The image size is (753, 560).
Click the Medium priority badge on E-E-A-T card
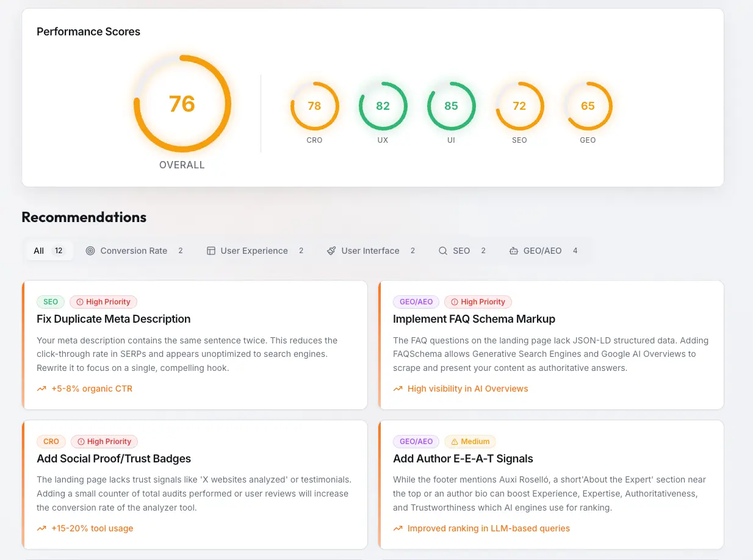(x=470, y=442)
